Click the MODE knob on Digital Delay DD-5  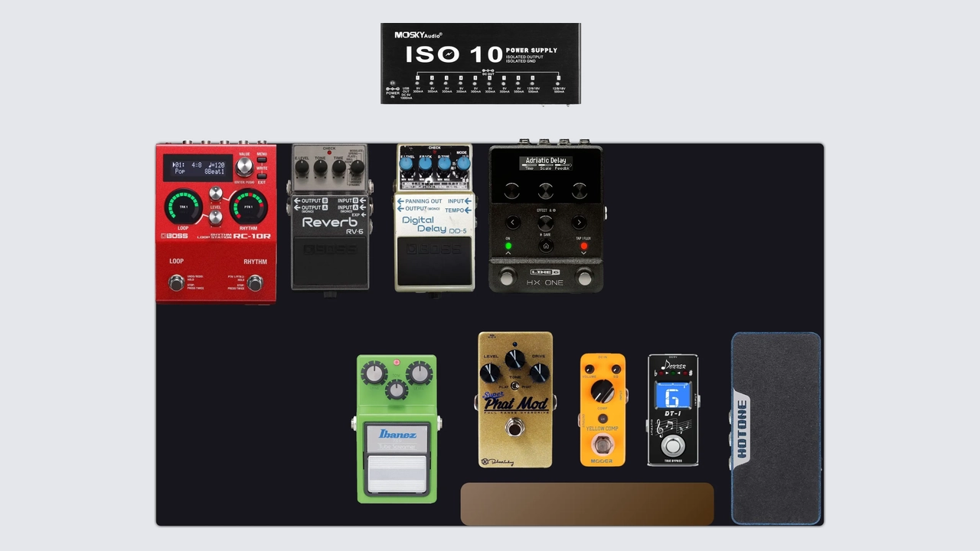click(x=463, y=163)
